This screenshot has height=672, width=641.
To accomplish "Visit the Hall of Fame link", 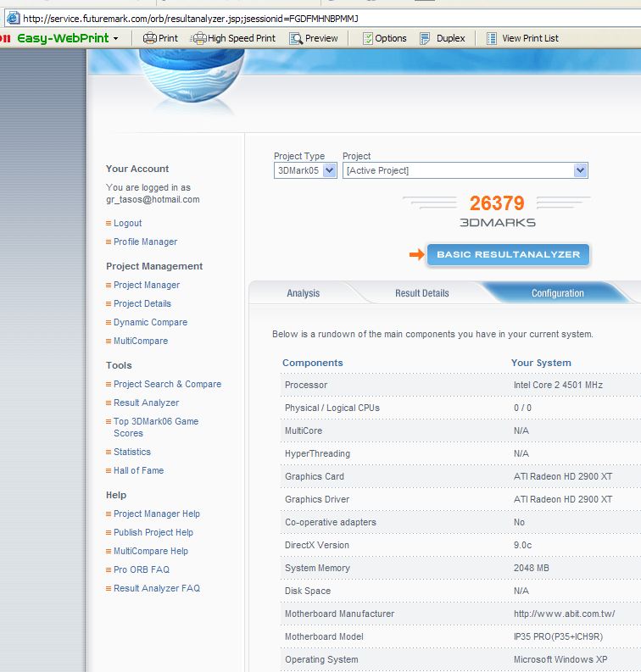I will click(x=138, y=470).
